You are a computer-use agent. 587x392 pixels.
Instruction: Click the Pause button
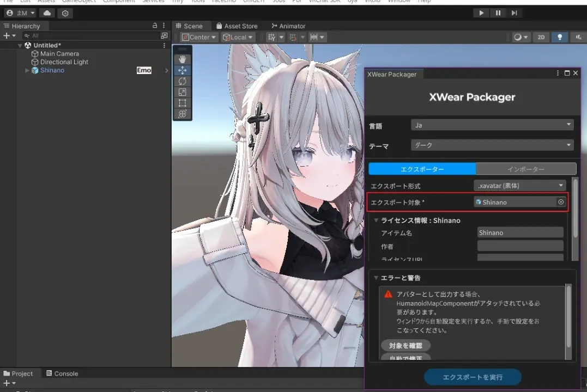[x=498, y=13]
